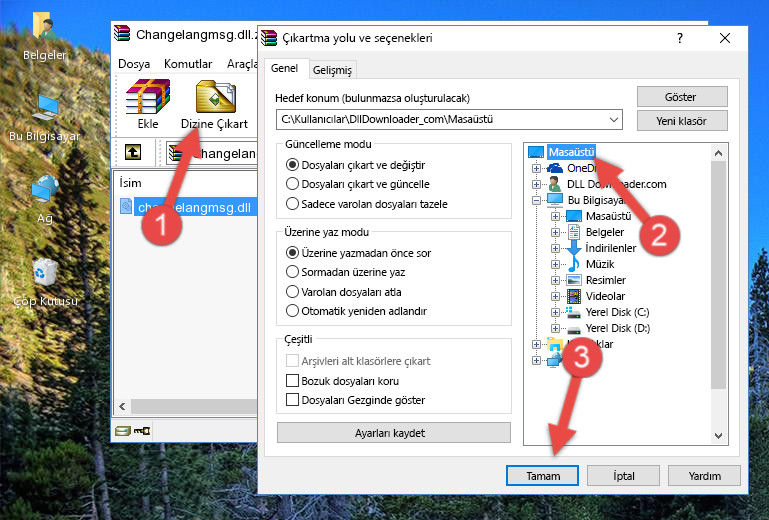Screen dimensions: 769x520
Task: Click WinRAR file list left scroll arrow
Action: (122, 406)
